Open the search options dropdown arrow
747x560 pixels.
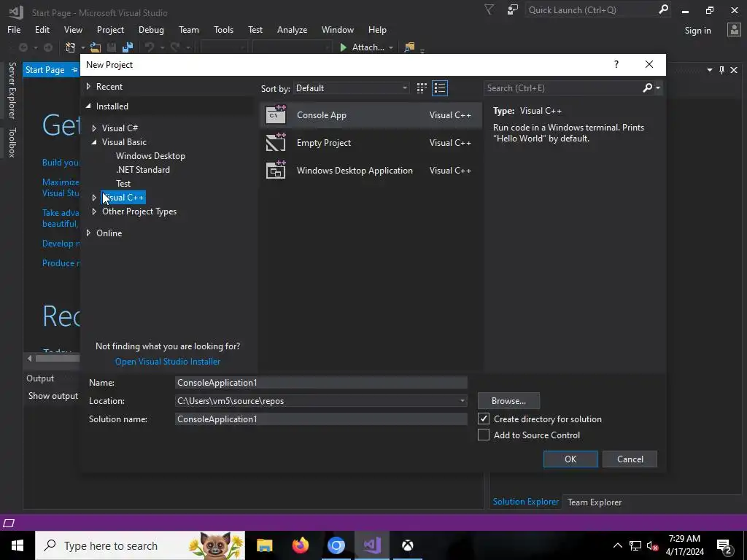[x=658, y=87]
